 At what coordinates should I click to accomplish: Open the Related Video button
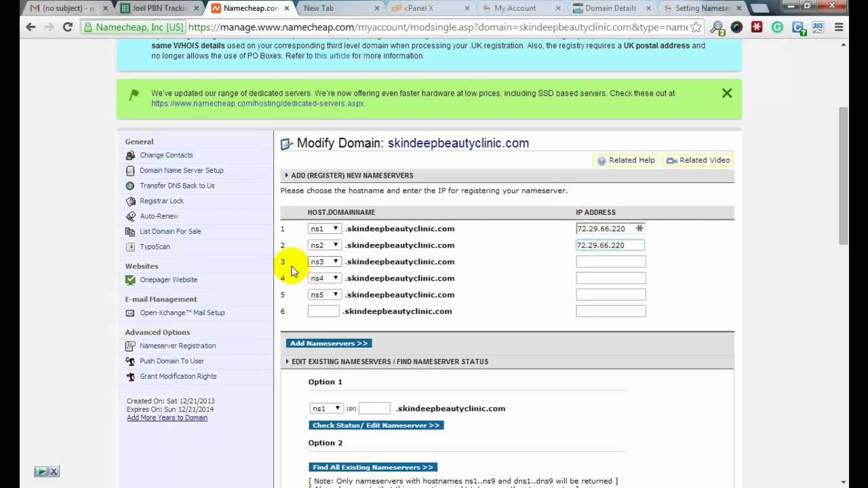(698, 160)
